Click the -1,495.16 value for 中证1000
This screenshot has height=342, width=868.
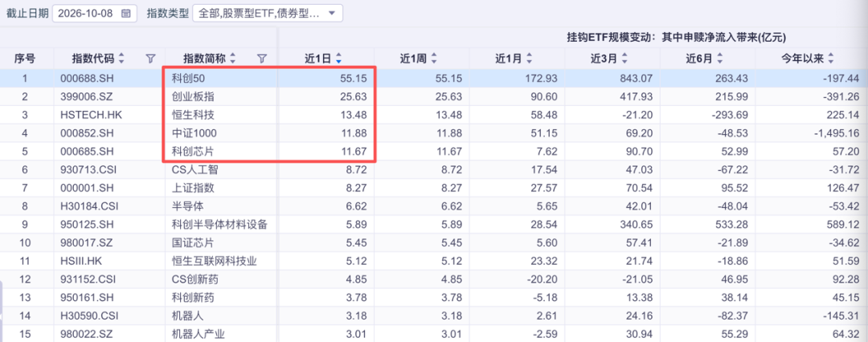(835, 133)
